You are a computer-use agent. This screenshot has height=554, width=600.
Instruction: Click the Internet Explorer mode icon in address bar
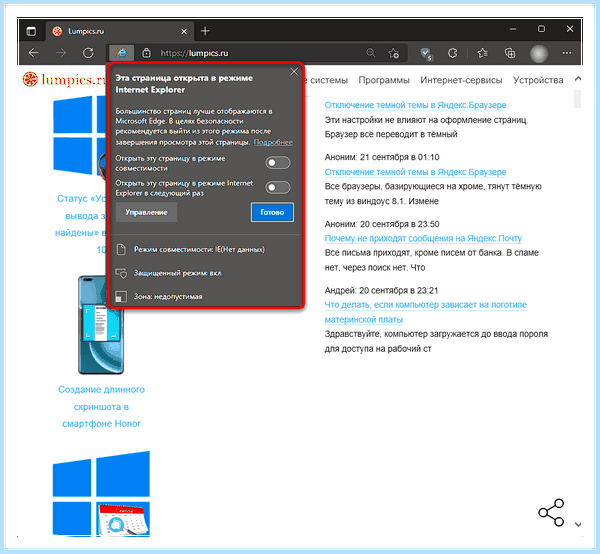[x=122, y=53]
